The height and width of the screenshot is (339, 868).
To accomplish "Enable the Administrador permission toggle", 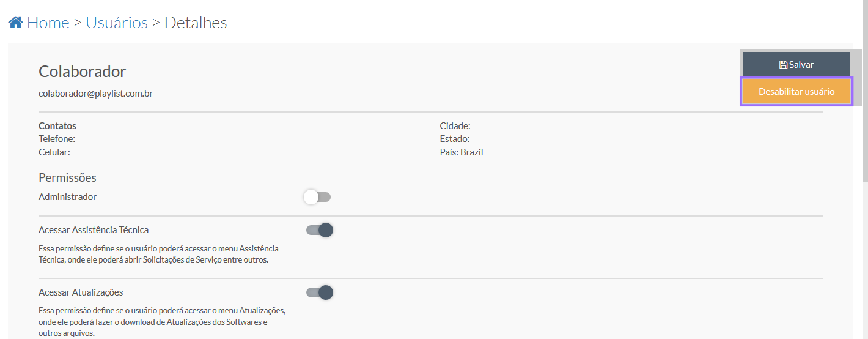I will 317,197.
